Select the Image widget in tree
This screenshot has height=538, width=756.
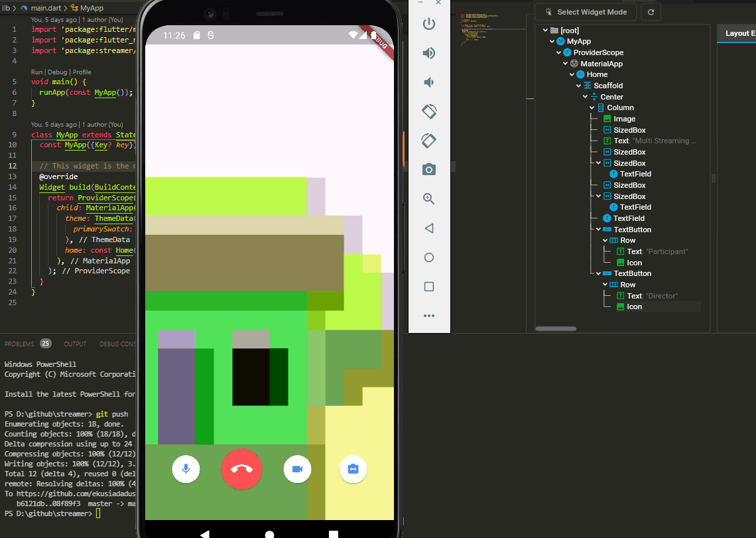(619, 119)
